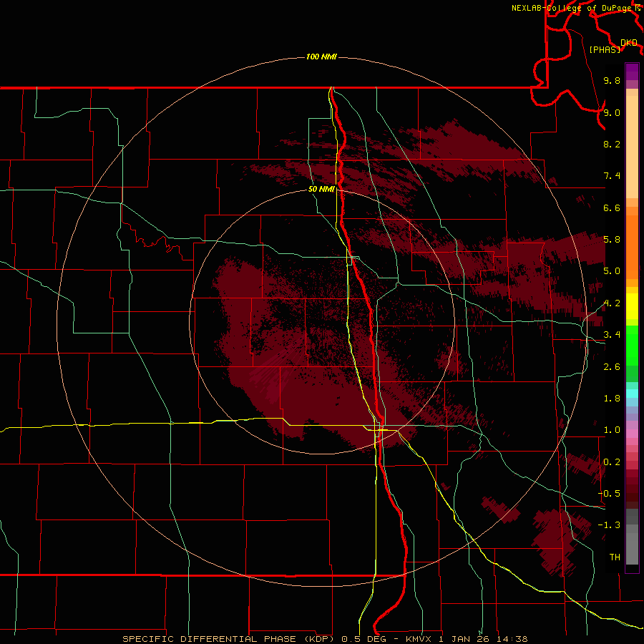Click the 1.8 scale value
Viewport: 644px width, 644px height.
(x=612, y=399)
